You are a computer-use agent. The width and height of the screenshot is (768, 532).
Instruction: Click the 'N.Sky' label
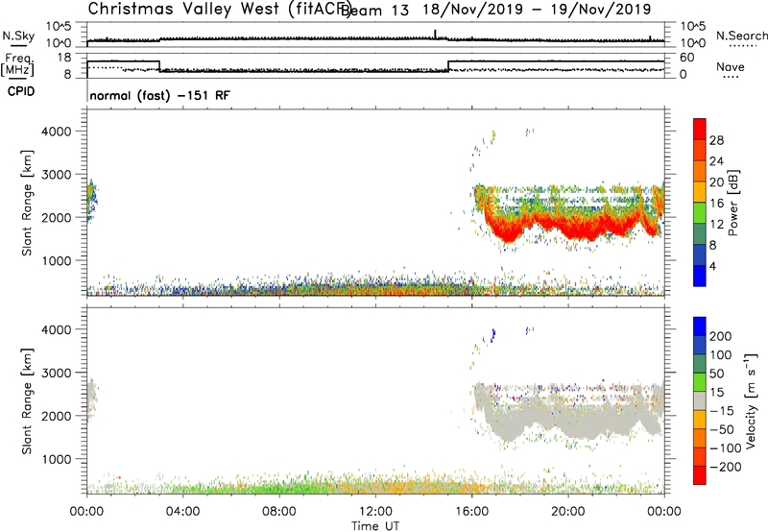pyautogui.click(x=18, y=36)
